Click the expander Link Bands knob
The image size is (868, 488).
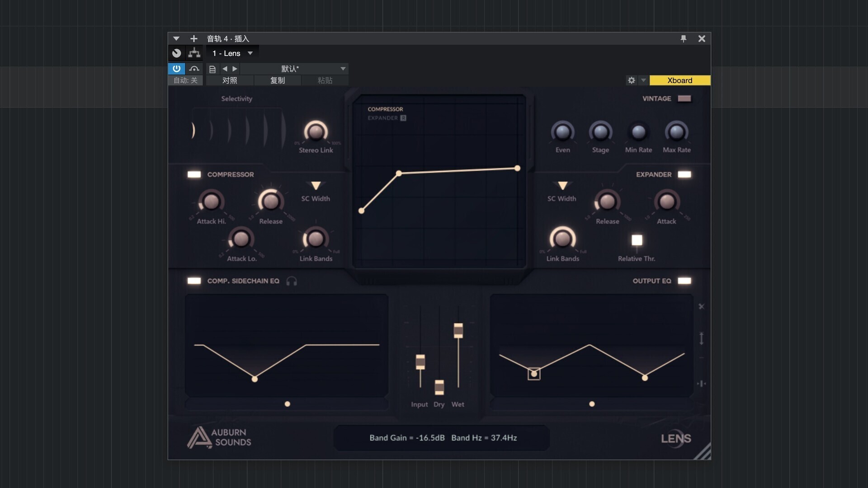tap(562, 239)
